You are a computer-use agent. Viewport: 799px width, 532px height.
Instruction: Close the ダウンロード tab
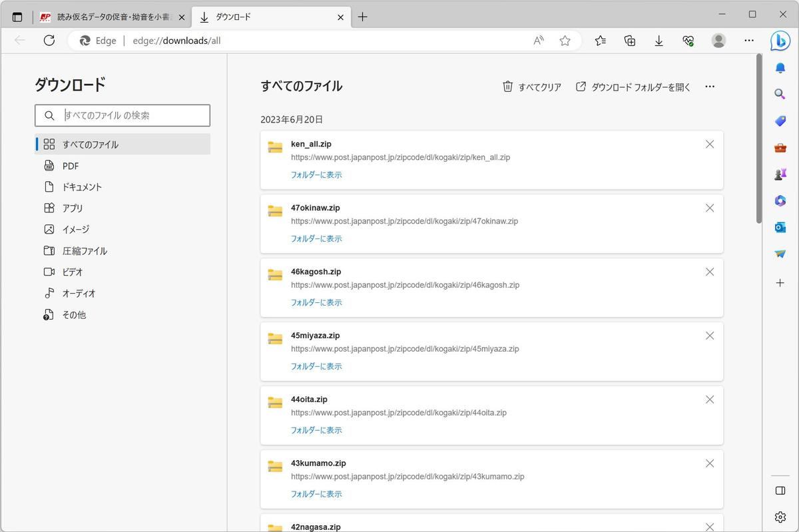tap(341, 17)
